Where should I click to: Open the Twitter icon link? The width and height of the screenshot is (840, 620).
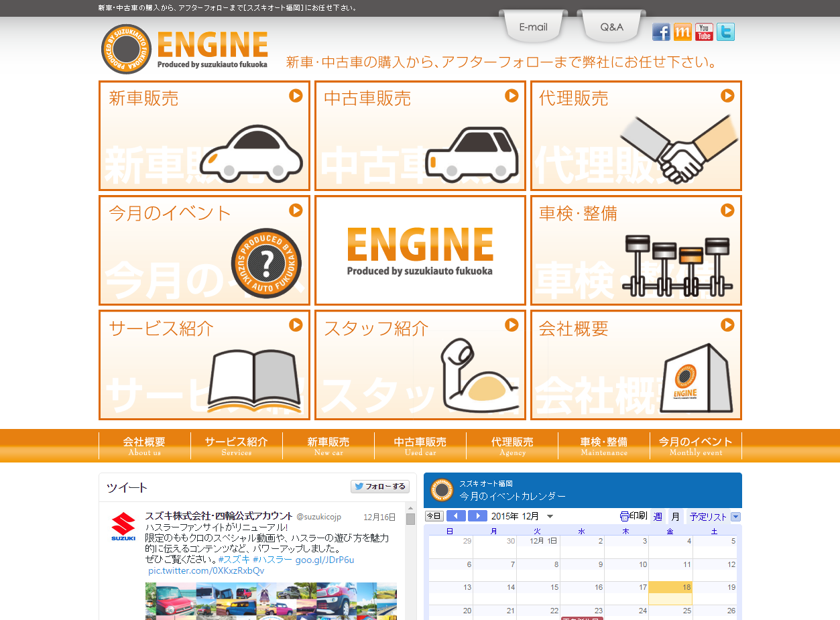pos(725,32)
